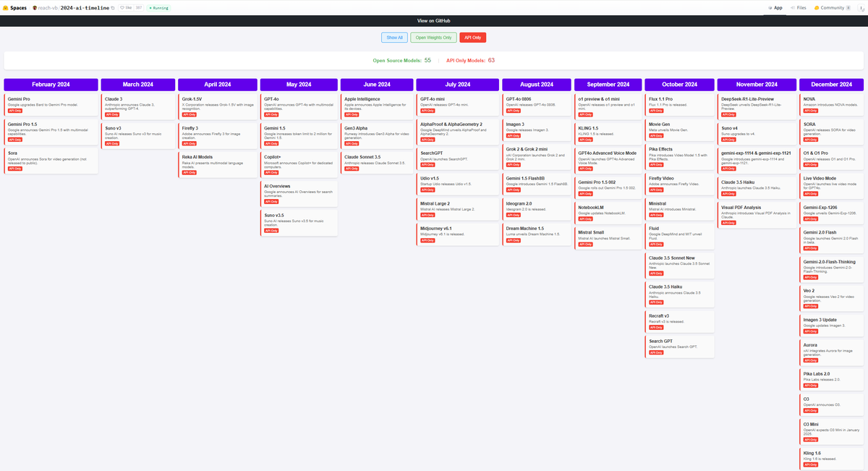Open the NotebookLM card
Screen dimensions: 868x471
[608, 213]
